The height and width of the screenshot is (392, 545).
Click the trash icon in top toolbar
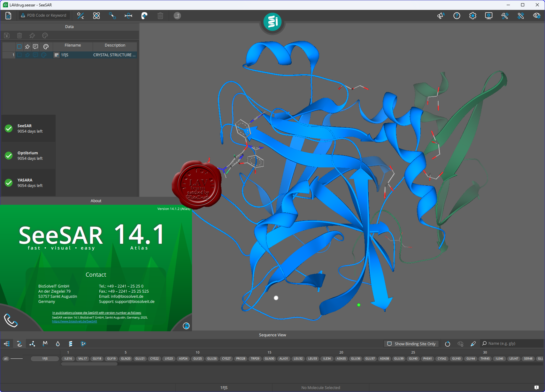(160, 15)
